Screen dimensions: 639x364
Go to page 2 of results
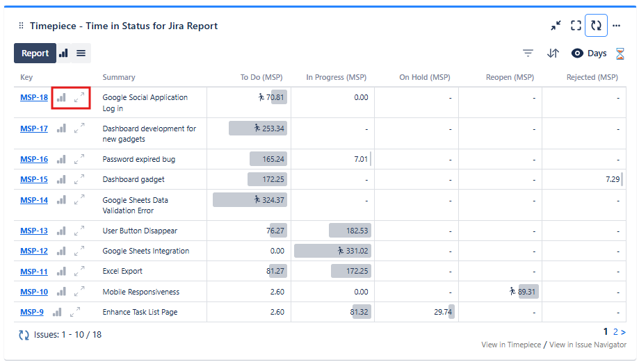(x=615, y=332)
